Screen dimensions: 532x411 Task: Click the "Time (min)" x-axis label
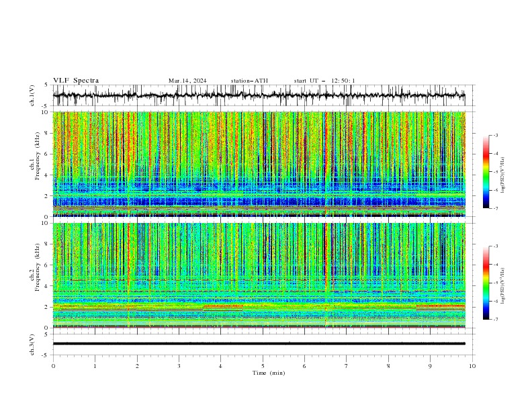pyautogui.click(x=269, y=373)
